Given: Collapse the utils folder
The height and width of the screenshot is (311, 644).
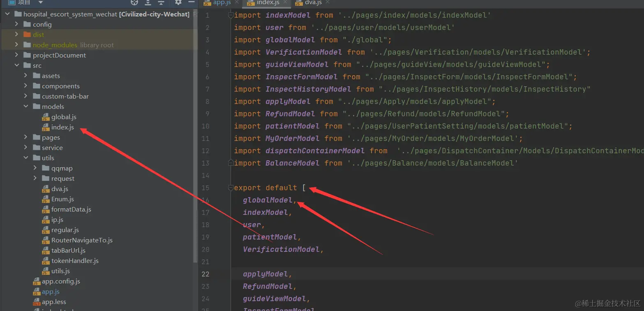Looking at the screenshot, I should [25, 158].
